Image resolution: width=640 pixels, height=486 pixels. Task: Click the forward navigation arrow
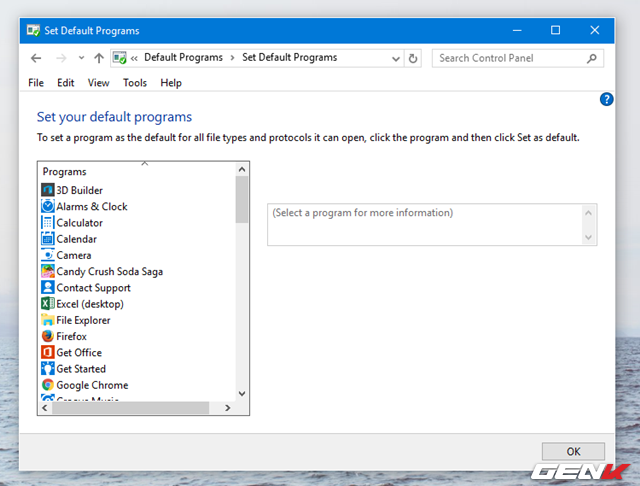(x=61, y=58)
